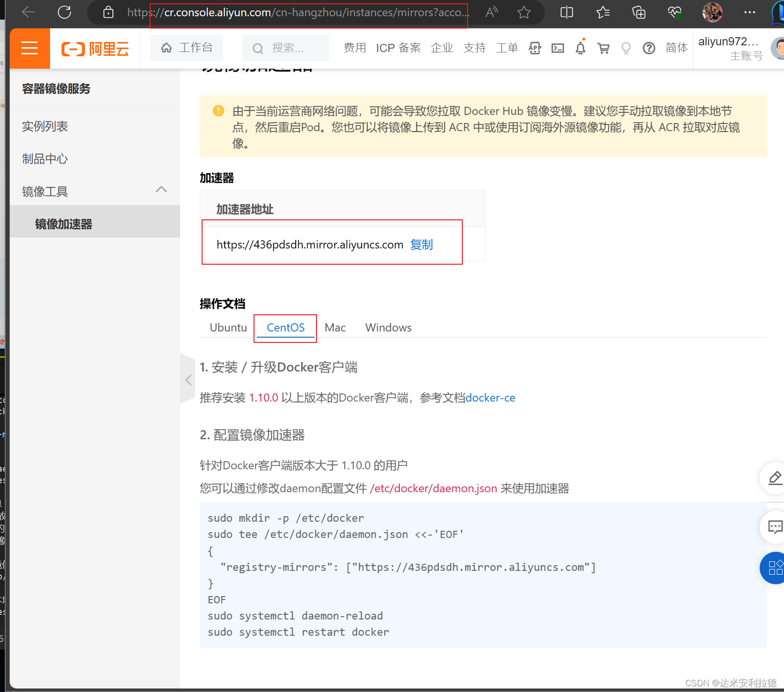Click the accelerator URL text

(310, 245)
